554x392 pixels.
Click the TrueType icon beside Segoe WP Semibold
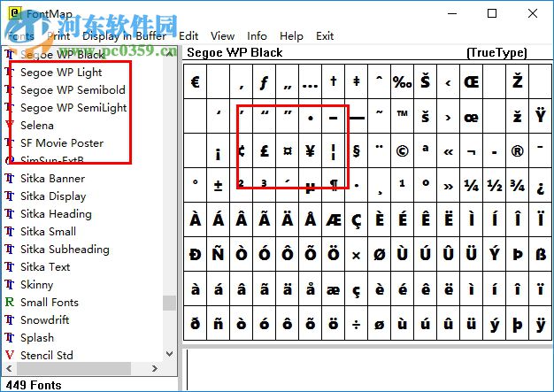pyautogui.click(x=10, y=89)
